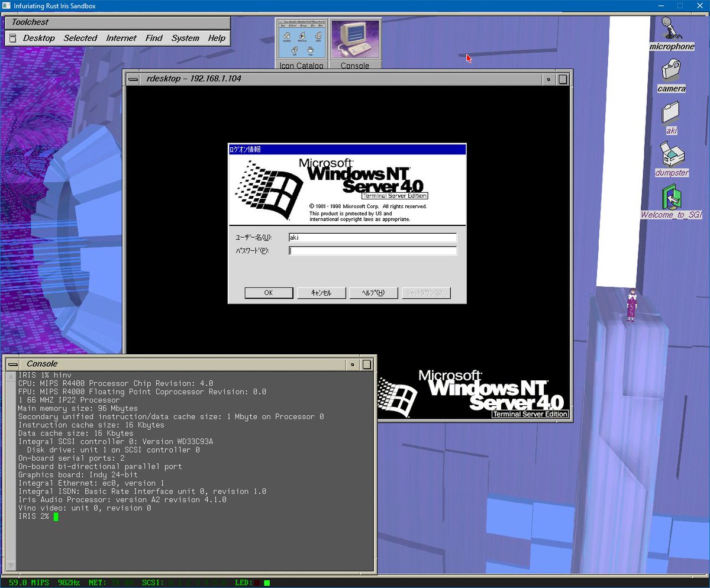
Task: Click the Console terminal prompt IRIS 2%
Action: 34,516
